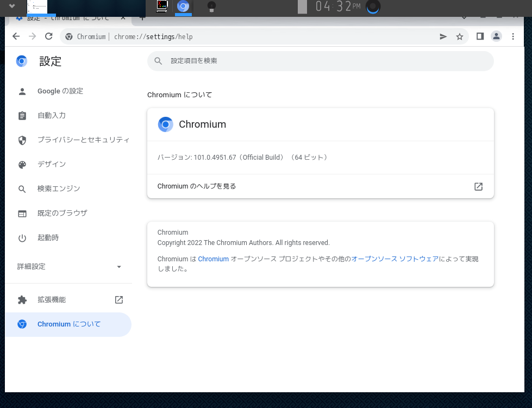The height and width of the screenshot is (408, 532).
Task: Expand the panel's down-chevron menu at top left
Action: click(x=12, y=6)
